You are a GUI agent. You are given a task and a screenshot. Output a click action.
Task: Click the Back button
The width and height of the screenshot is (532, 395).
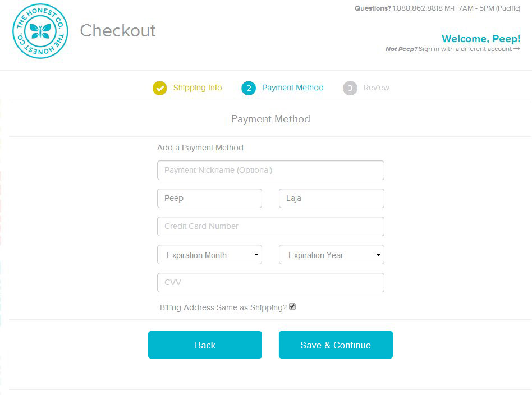(205, 345)
